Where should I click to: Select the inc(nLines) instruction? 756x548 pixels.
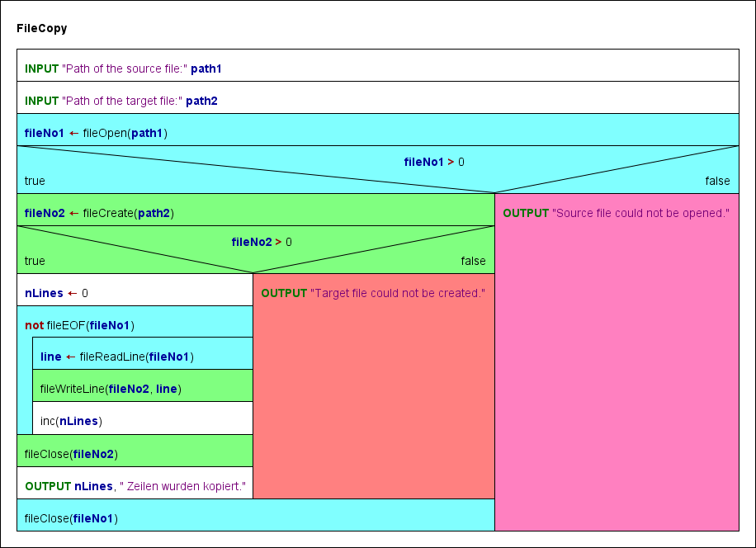pyautogui.click(x=143, y=418)
